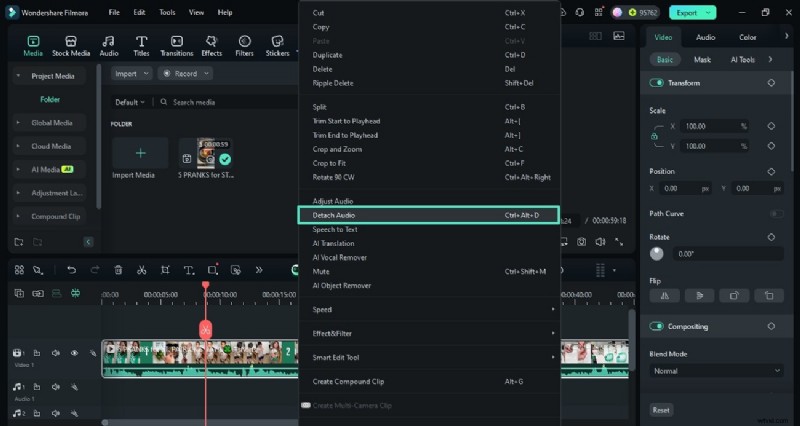Click the Rotate dial knob
This screenshot has height=426, width=800.
click(x=657, y=254)
